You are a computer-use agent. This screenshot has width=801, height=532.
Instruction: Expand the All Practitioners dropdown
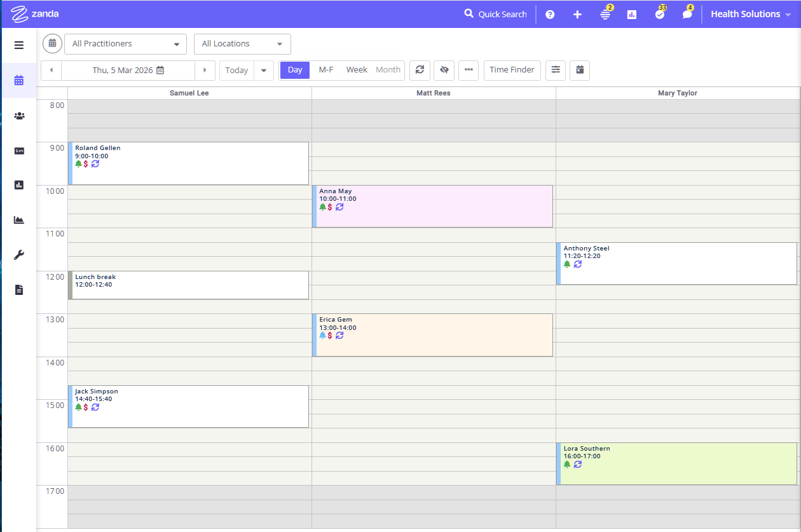[125, 44]
